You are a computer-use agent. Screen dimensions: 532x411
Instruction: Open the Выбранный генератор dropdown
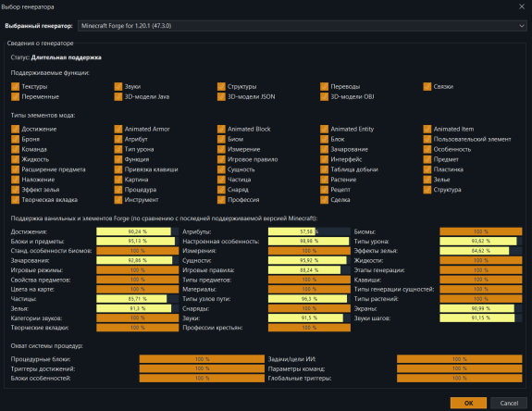point(303,26)
